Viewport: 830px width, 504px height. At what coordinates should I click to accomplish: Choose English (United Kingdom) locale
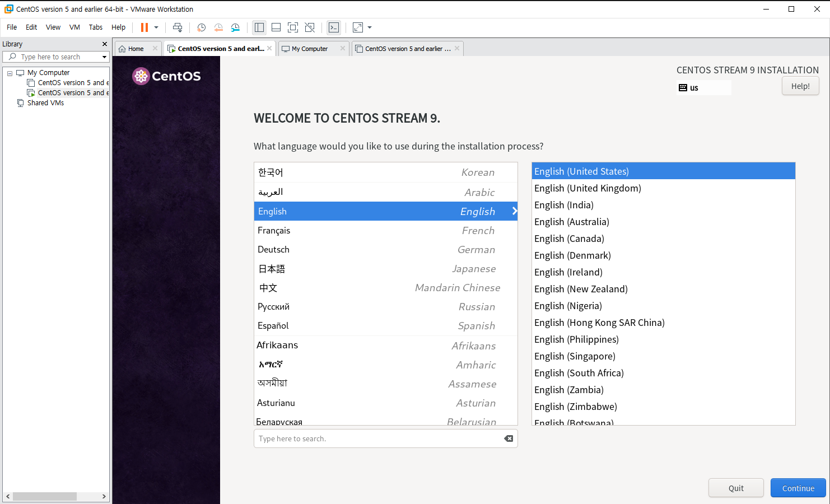click(x=664, y=188)
